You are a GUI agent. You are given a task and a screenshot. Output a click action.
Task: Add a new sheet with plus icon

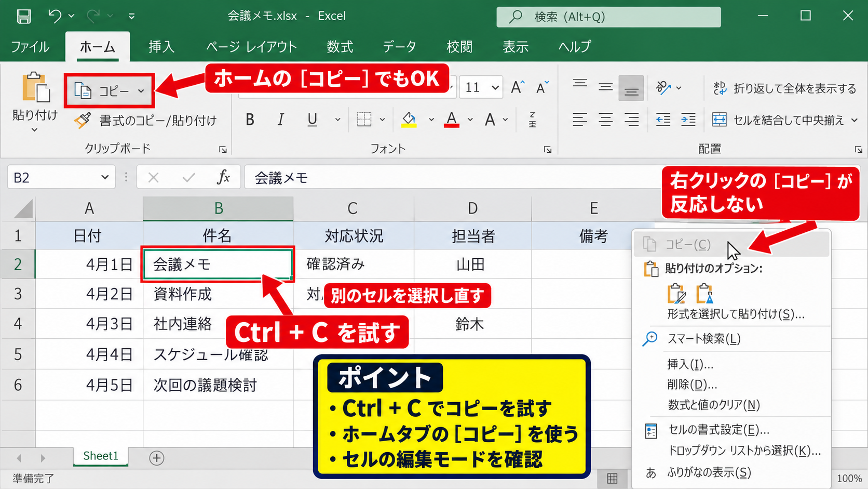(x=157, y=458)
